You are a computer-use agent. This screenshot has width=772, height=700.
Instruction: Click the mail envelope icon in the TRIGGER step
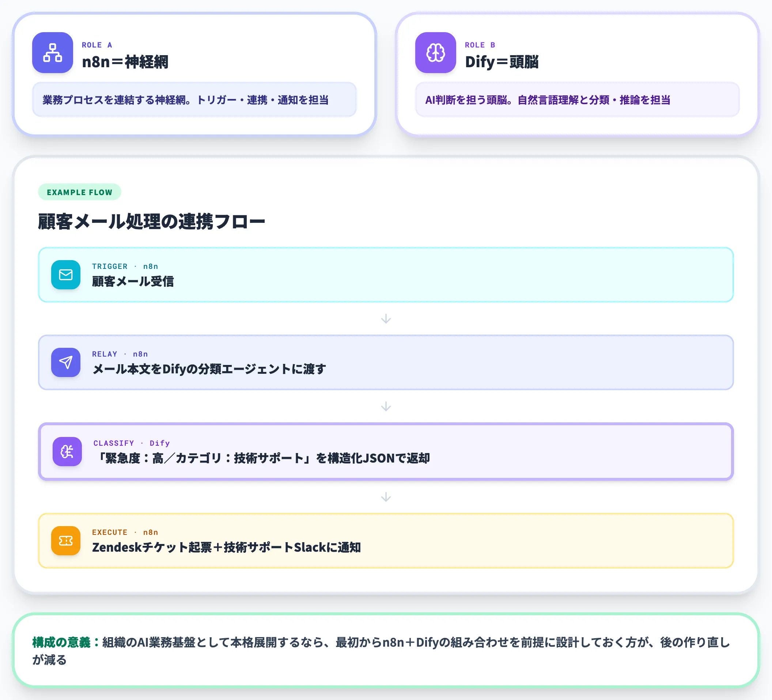point(66,275)
